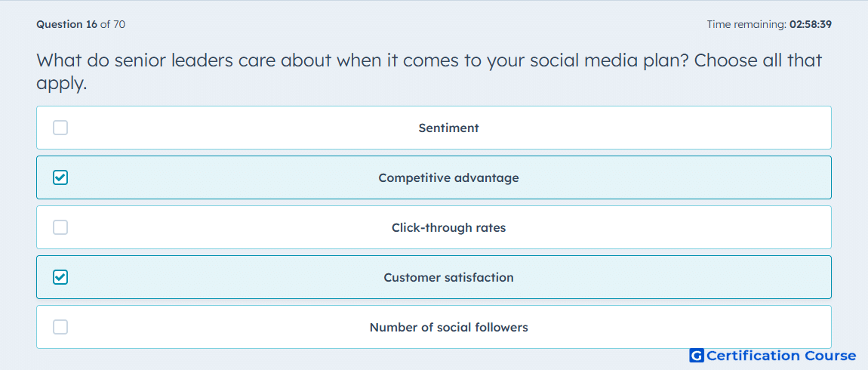Screen dimensions: 868x370
Task: Click the Customer satisfaction answer text
Action: point(448,278)
